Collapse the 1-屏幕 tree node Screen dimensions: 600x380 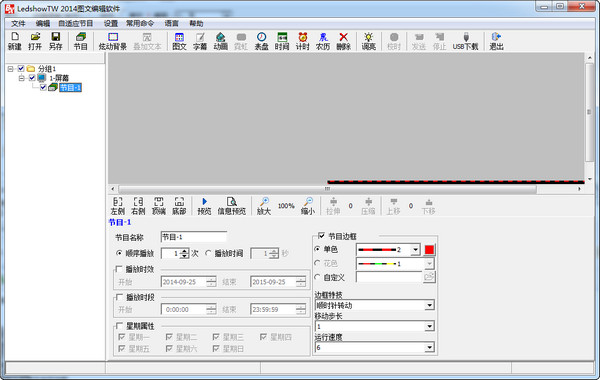click(21, 78)
